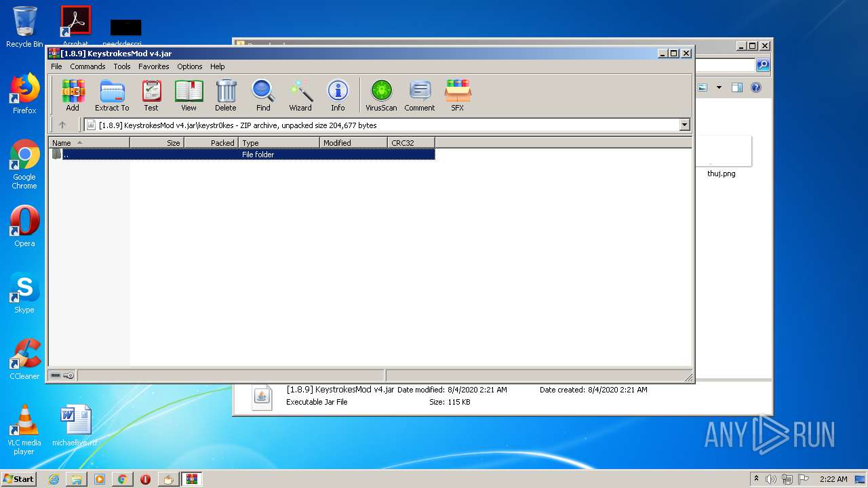The image size is (868, 488).
Task: Click the status bar drive/key icon
Action: point(62,375)
